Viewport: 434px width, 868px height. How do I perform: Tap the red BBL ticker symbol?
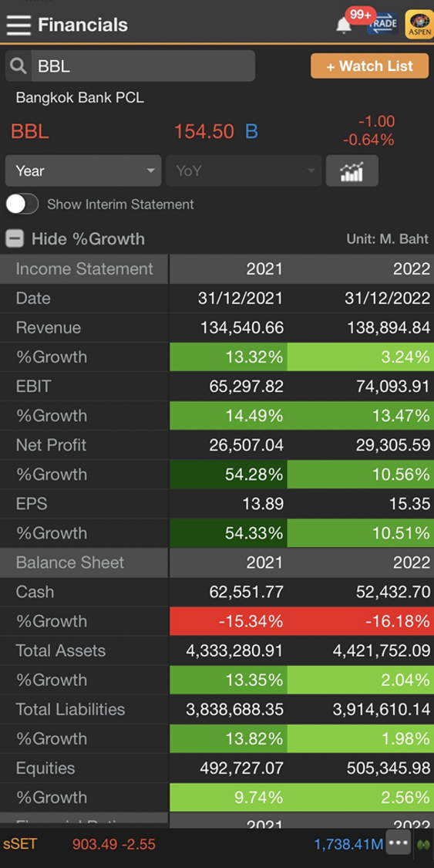(30, 132)
